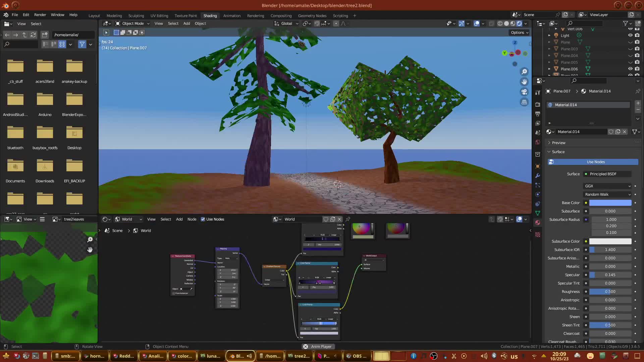Hide Plane.006 with its eye icon
This screenshot has height=362, width=644.
[x=630, y=69]
